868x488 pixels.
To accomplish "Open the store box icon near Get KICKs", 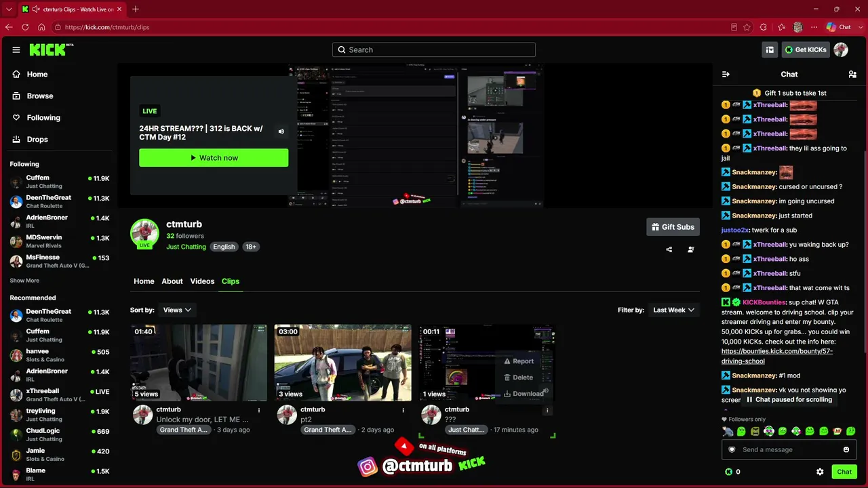I will (770, 49).
